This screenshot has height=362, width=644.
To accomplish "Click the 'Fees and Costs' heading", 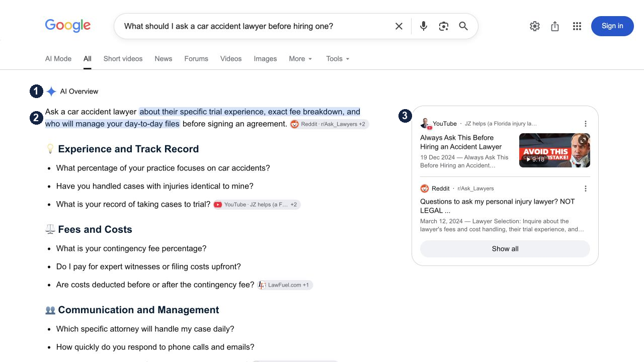I will point(95,229).
